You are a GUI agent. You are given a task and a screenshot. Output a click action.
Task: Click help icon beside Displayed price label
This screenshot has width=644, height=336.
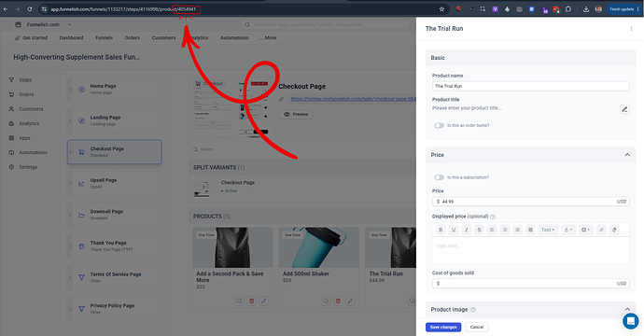pyautogui.click(x=493, y=217)
